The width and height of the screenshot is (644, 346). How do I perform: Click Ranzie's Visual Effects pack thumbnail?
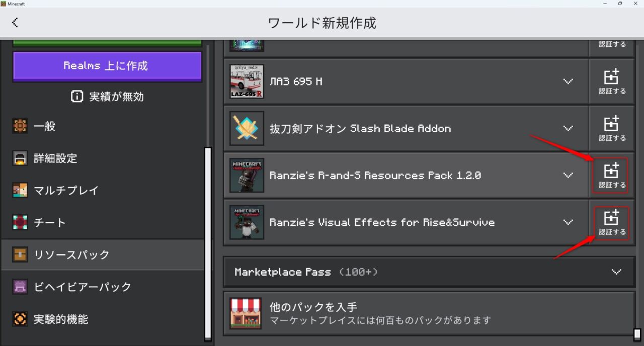point(247,222)
